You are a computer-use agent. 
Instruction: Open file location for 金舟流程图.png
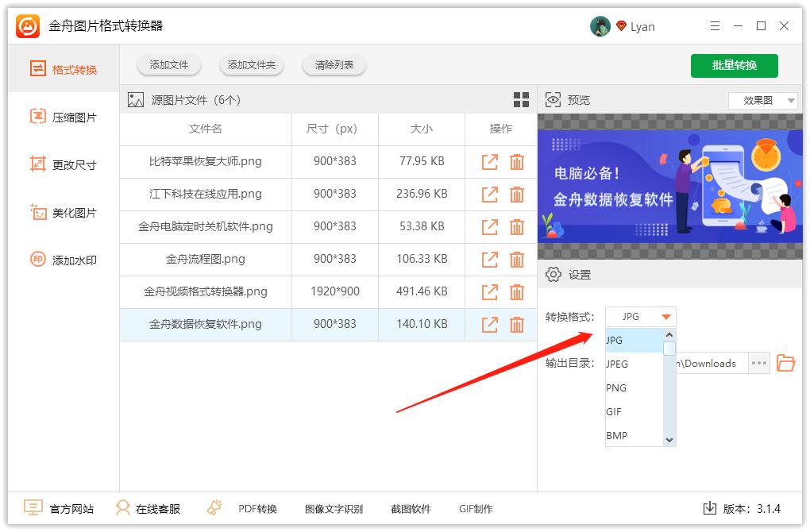point(489,260)
